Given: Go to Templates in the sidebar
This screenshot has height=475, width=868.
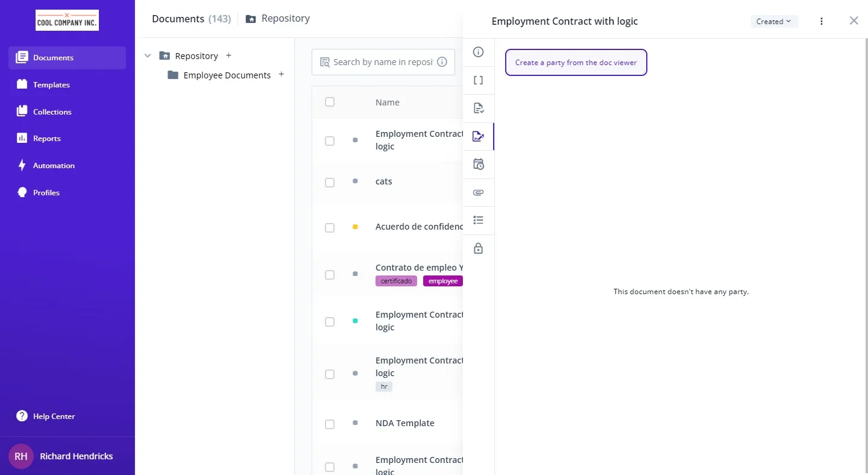Looking at the screenshot, I should [51, 85].
